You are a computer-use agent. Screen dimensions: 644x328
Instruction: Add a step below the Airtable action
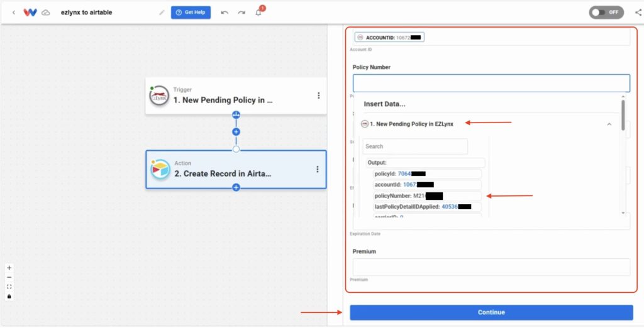(236, 187)
